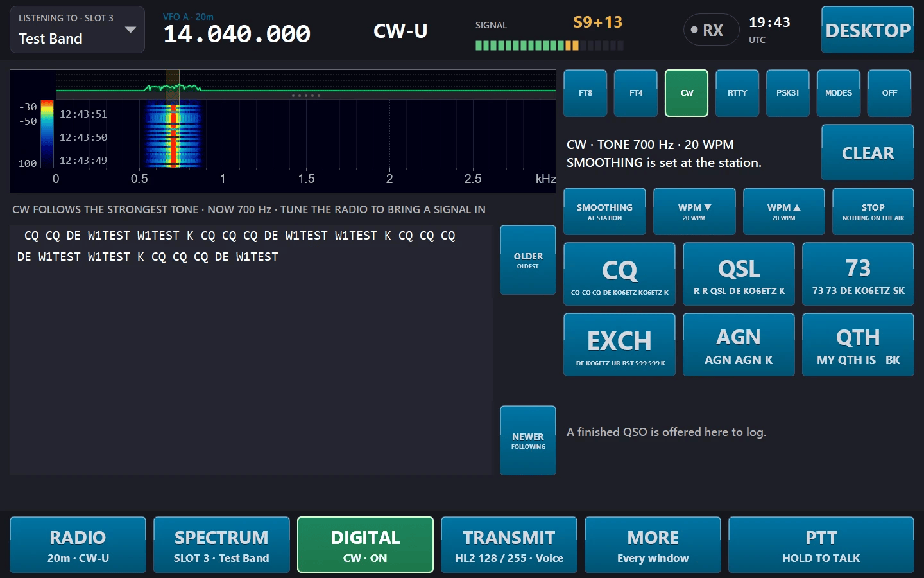Click the signal strength meter bar
The height and width of the screenshot is (578, 924).
pos(549,46)
